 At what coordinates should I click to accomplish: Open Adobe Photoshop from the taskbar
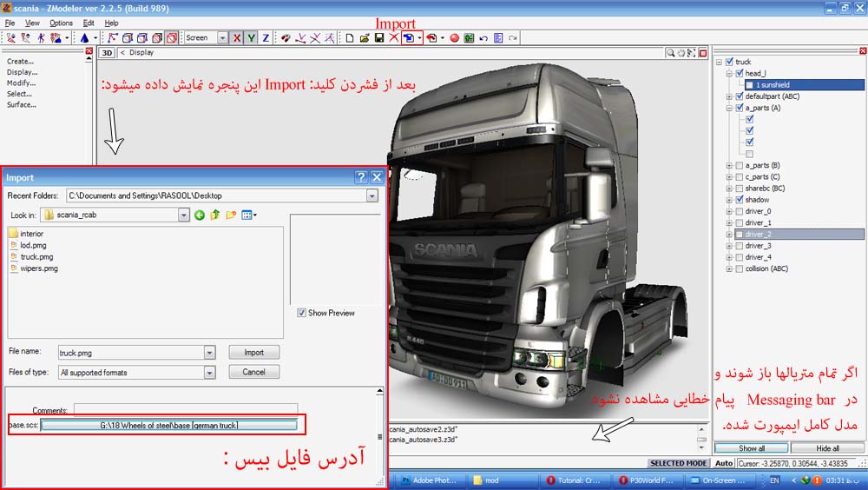coord(430,480)
